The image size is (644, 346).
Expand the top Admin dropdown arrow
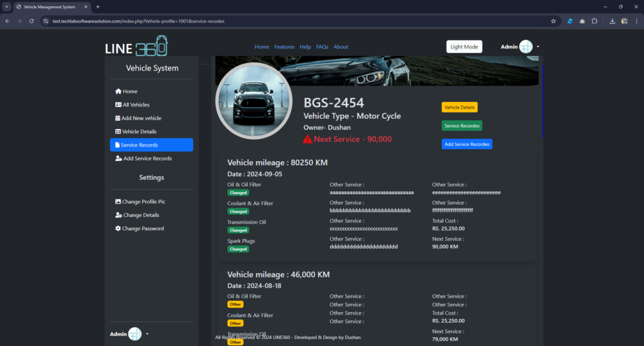click(538, 47)
